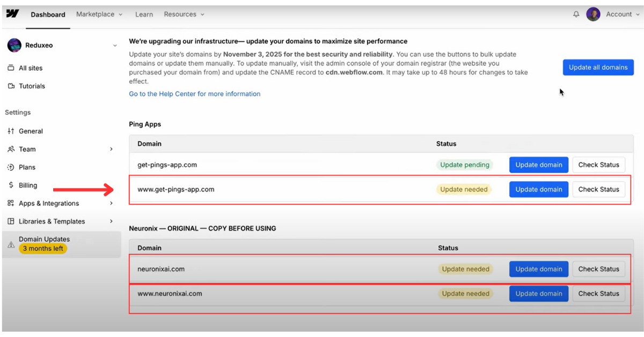Update domain for www.neuronixai.com

click(x=538, y=294)
